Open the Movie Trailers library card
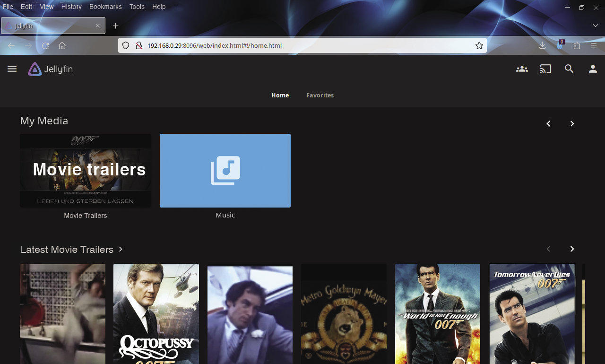The width and height of the screenshot is (605, 364). pos(86,171)
